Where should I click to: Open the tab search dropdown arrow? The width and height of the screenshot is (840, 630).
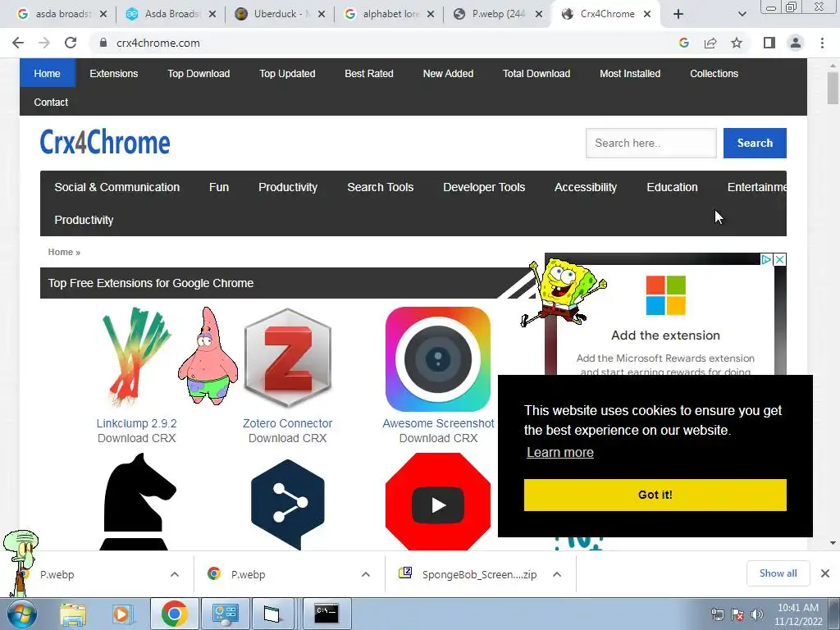[742, 14]
